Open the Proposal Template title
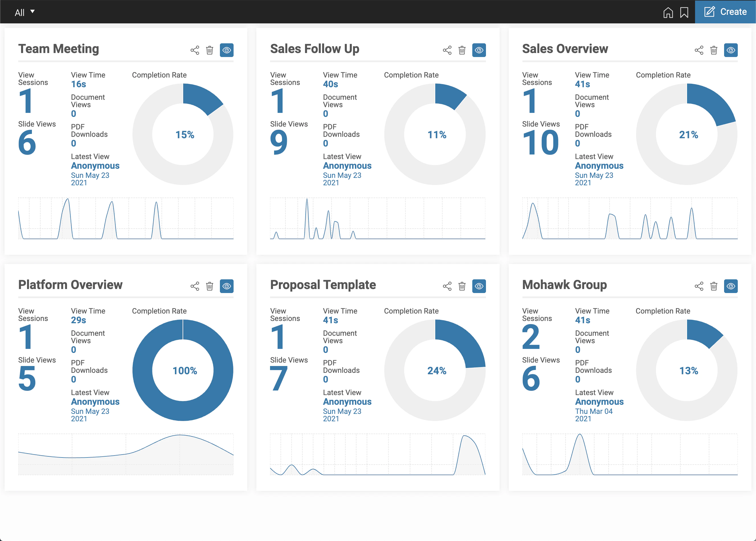 tap(323, 285)
